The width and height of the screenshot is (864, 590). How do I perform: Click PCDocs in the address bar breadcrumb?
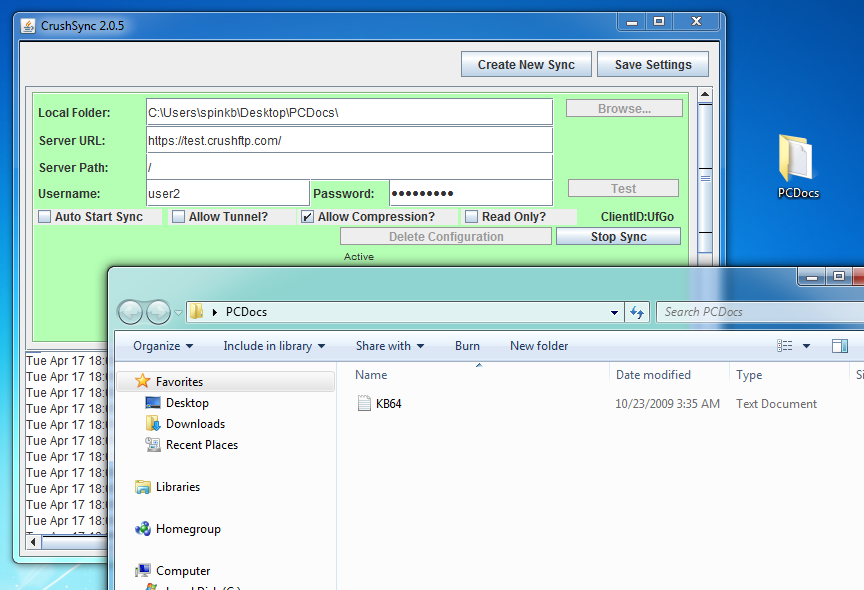click(x=246, y=312)
